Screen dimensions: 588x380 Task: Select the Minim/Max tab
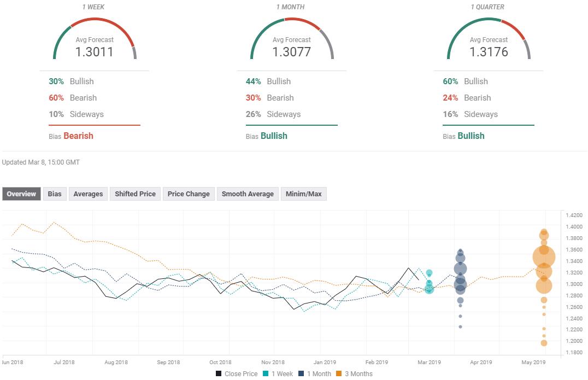coord(303,194)
